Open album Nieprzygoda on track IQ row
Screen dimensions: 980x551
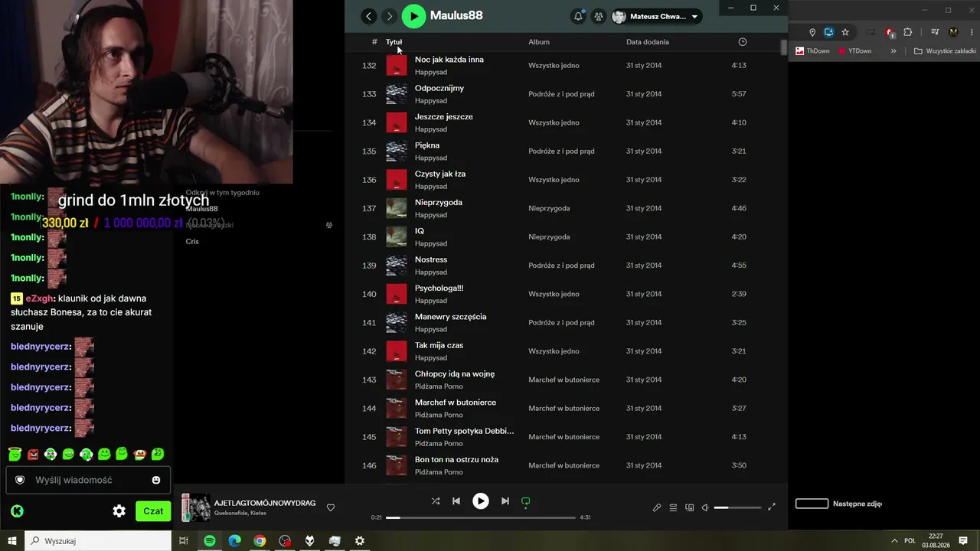[549, 237]
